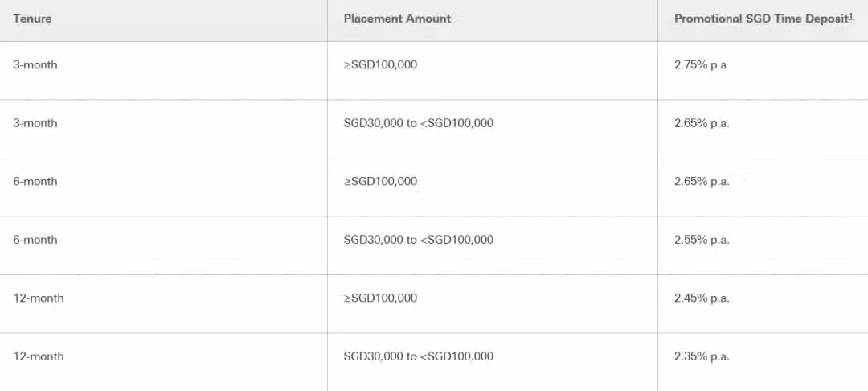
Task: Click the first 6-month tenure cell
Action: coord(35,181)
